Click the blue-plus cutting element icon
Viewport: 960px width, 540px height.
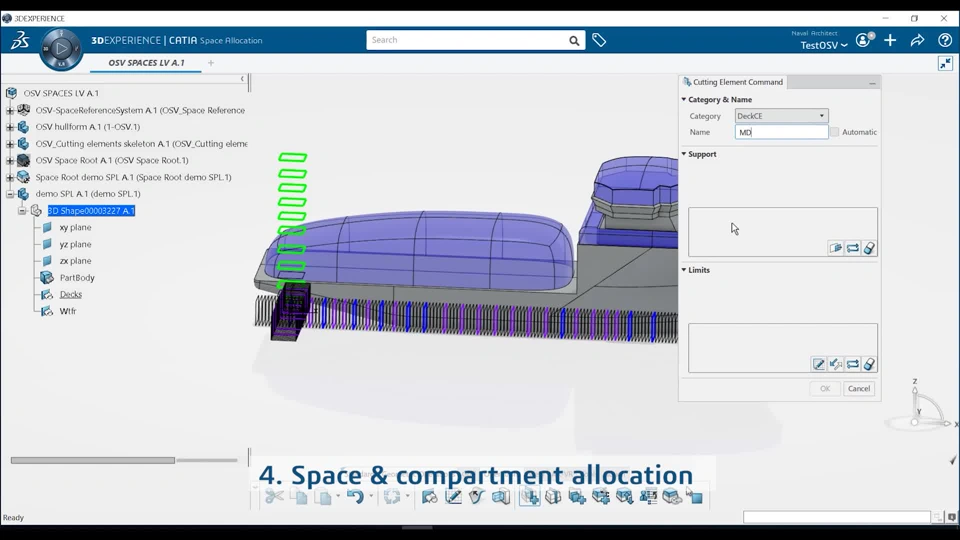[x=530, y=497]
